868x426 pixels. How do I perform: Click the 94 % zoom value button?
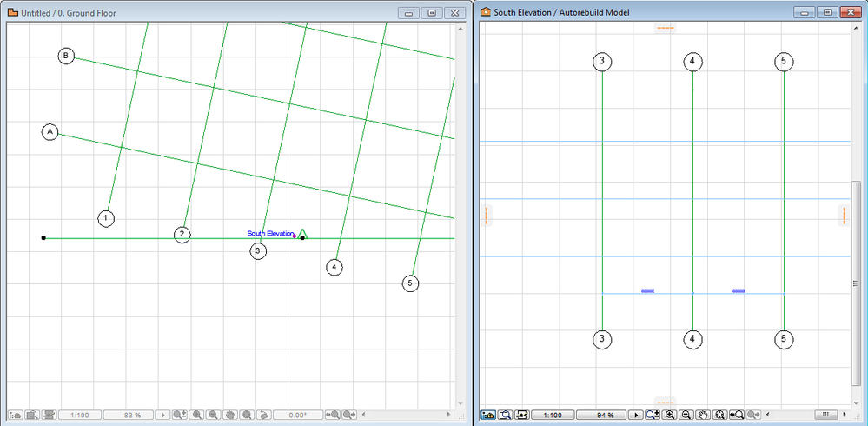click(601, 415)
